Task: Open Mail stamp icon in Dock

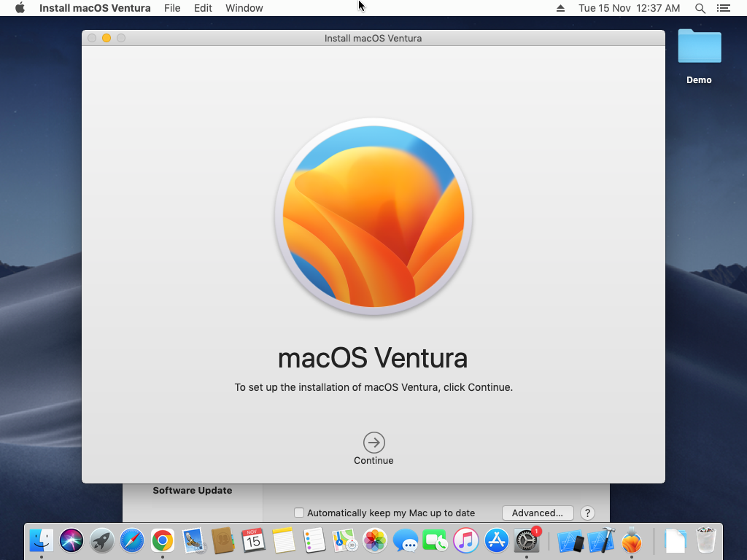Action: pos(193,540)
